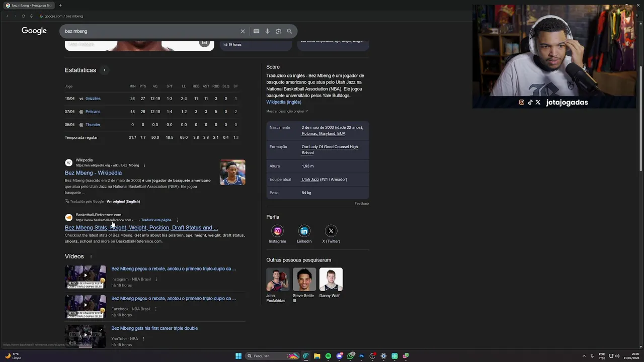Play the NBA Brasil Instagram video thumbnail
The width and height of the screenshot is (644, 362).
pos(86,277)
